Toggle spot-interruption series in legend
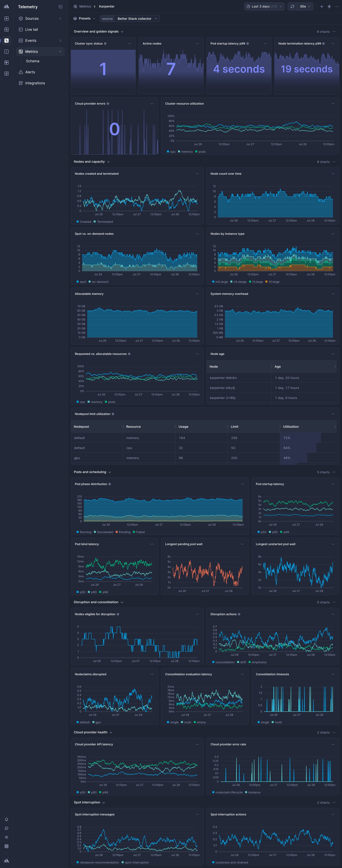The height and width of the screenshot is (868, 342). [x=135, y=862]
